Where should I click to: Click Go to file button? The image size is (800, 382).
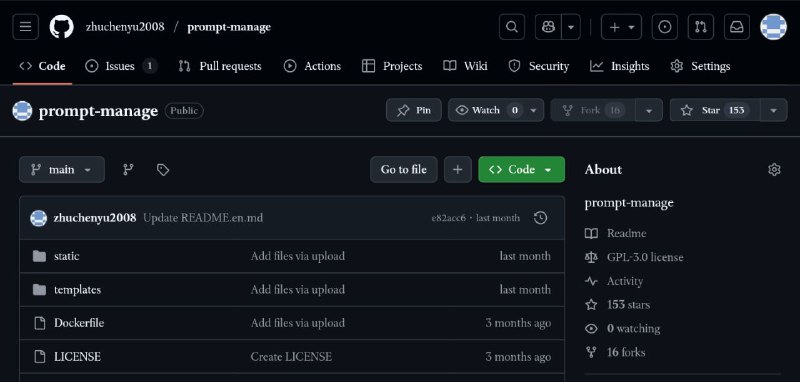pos(404,169)
